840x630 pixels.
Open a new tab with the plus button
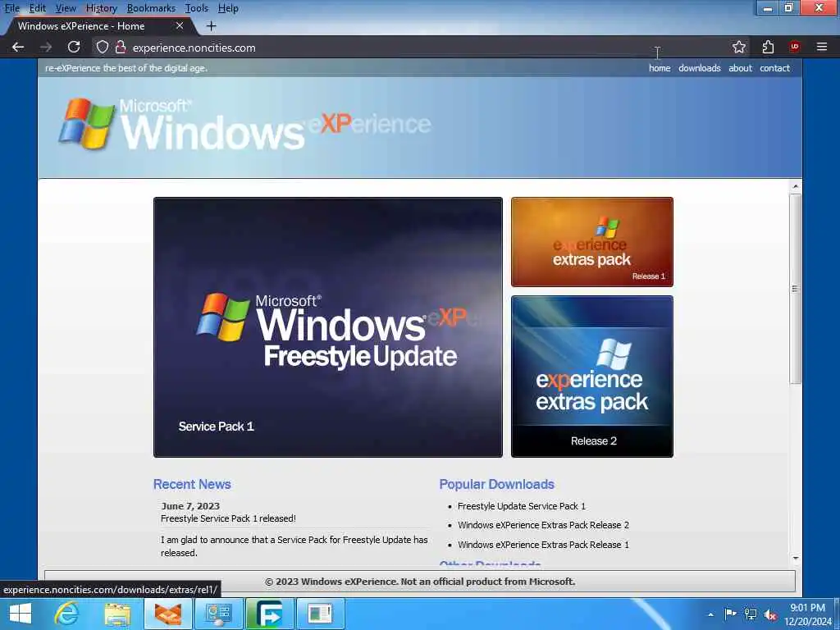pos(211,25)
